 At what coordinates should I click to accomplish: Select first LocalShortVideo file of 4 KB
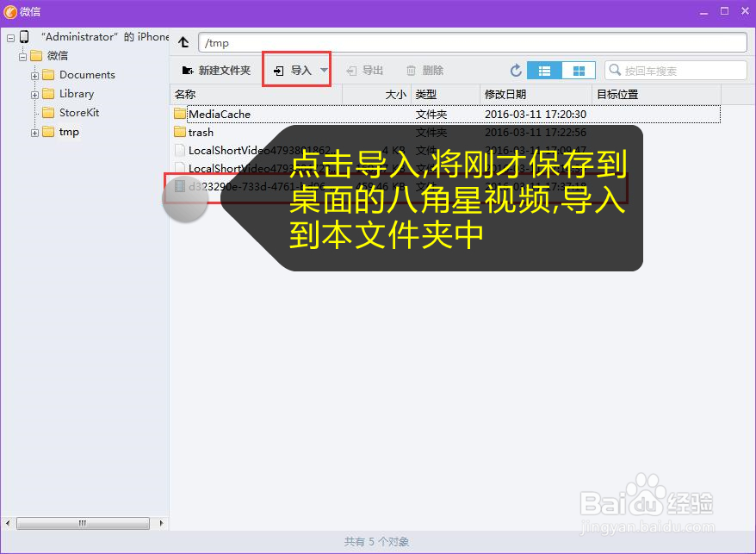447,151
